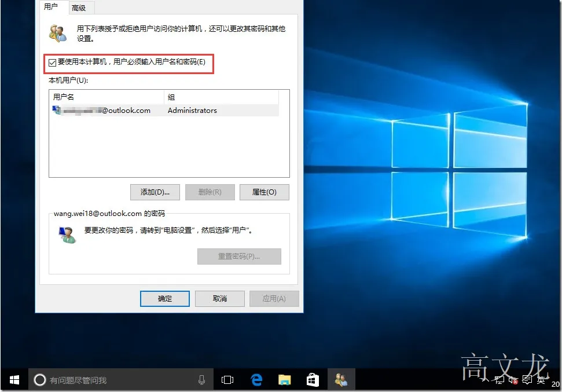Launch Microsoft Edge from the taskbar

pos(256,380)
